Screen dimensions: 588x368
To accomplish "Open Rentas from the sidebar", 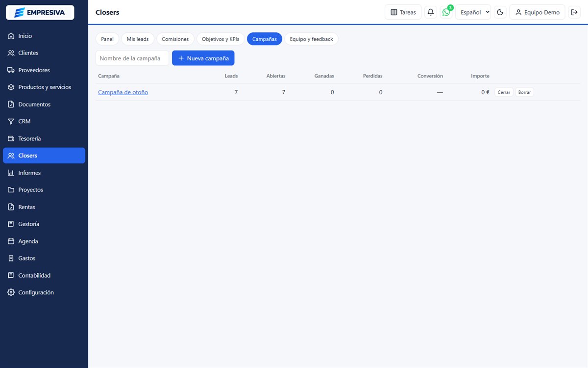I will click(44, 207).
